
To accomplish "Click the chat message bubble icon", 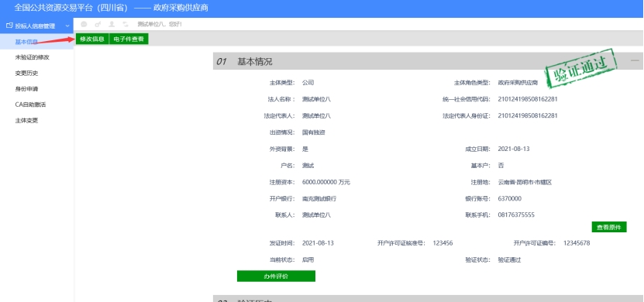I will point(84,24).
